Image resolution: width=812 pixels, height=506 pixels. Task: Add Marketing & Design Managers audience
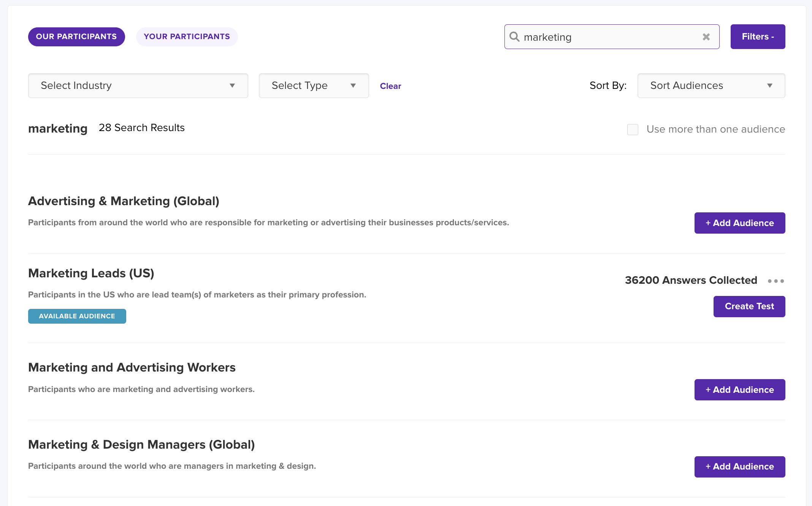(x=739, y=467)
